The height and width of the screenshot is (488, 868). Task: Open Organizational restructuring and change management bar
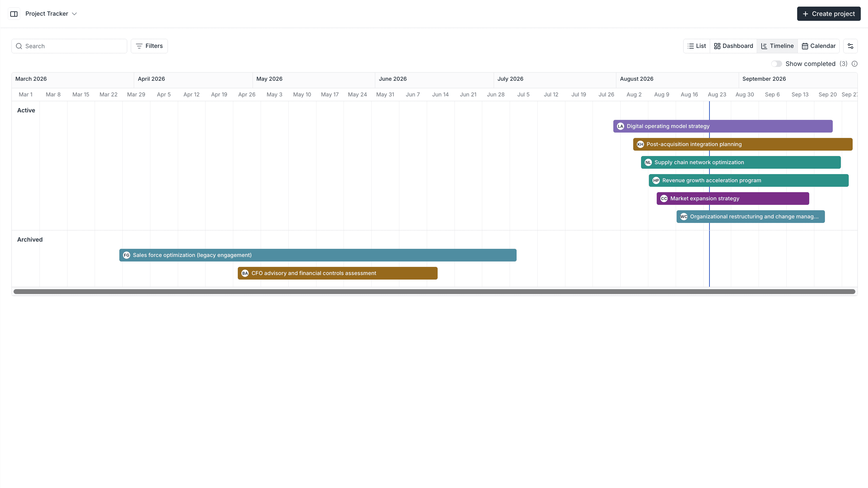(751, 217)
